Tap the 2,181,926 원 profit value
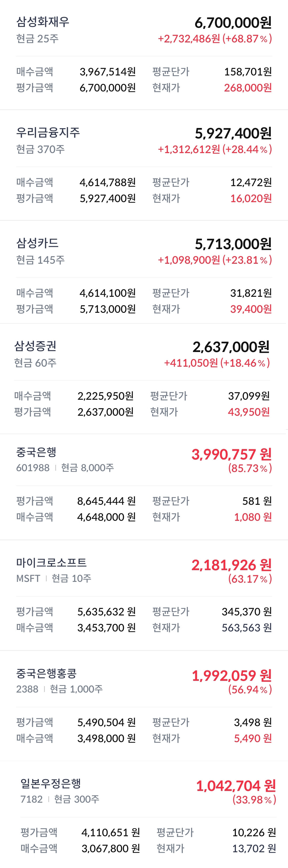Viewport: 288px width, 868px height. [x=231, y=565]
